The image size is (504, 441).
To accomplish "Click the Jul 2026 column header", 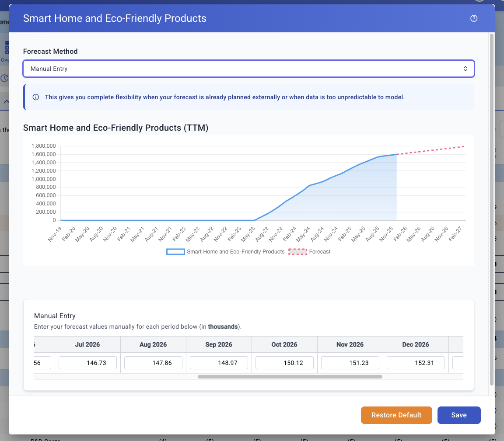I will click(x=87, y=344).
